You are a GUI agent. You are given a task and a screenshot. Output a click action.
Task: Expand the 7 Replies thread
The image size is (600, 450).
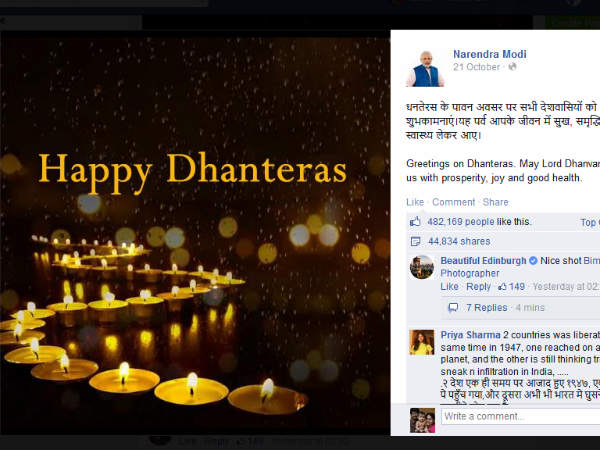(x=486, y=308)
